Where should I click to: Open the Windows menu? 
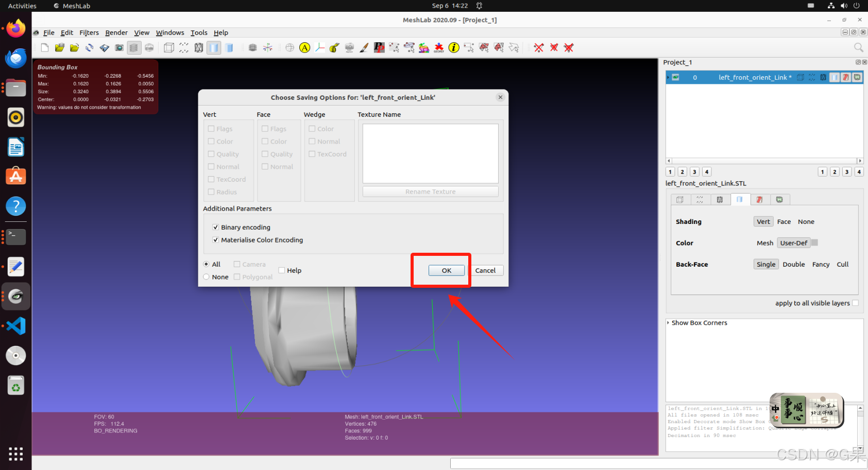[x=170, y=32]
